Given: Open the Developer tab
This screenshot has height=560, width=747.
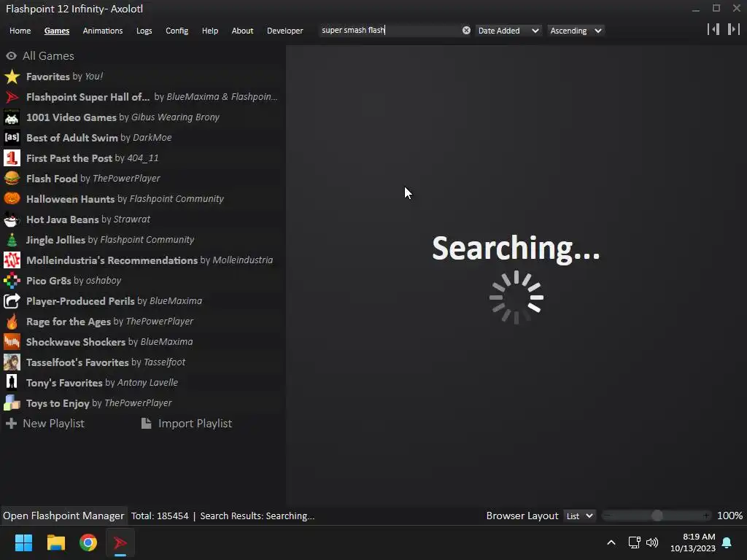Looking at the screenshot, I should (285, 31).
